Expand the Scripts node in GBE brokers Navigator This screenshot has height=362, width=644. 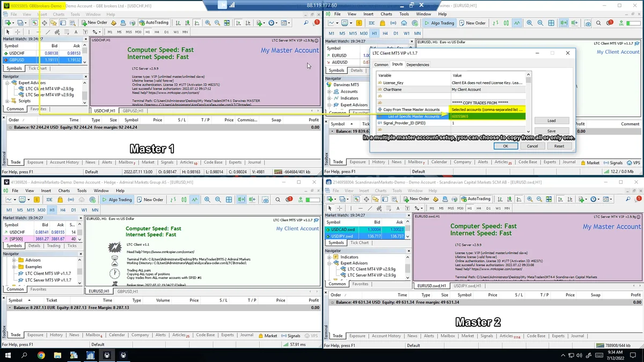tap(7, 101)
